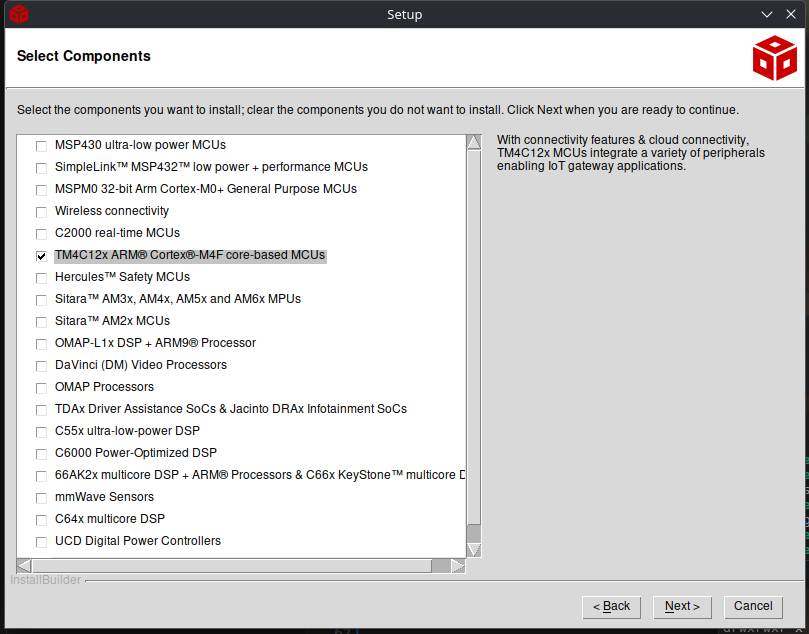Viewport: 809px width, 634px height.
Task: Select the TM4C12x ARM Cortex-M4F core-based MCUs label
Action: point(190,255)
